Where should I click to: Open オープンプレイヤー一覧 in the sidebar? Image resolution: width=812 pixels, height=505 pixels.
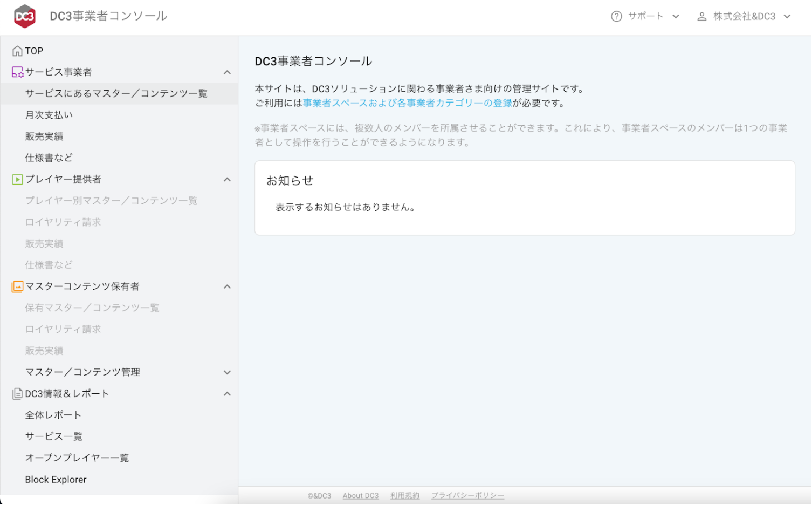coord(77,458)
